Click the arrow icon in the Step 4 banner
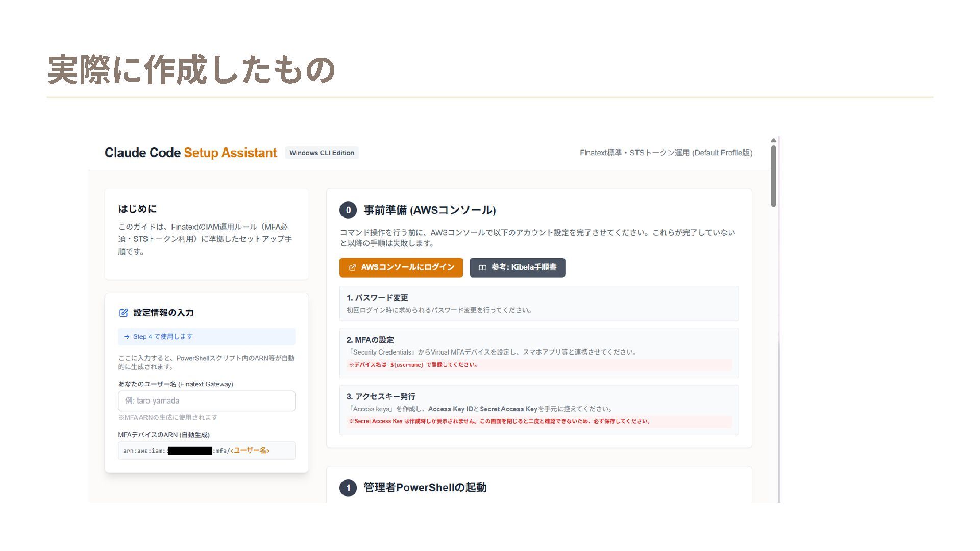 click(127, 337)
